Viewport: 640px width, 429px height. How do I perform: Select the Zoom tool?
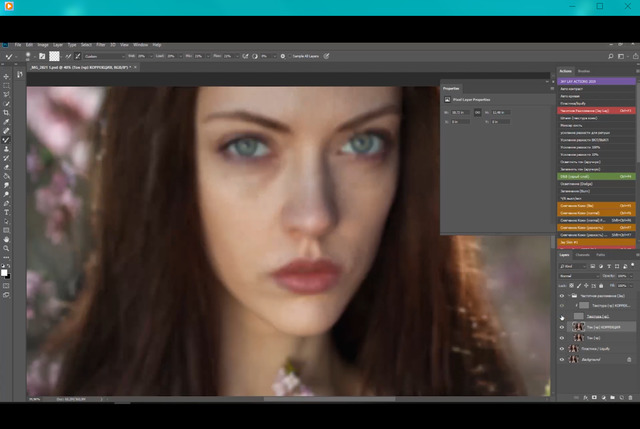pyautogui.click(x=7, y=248)
